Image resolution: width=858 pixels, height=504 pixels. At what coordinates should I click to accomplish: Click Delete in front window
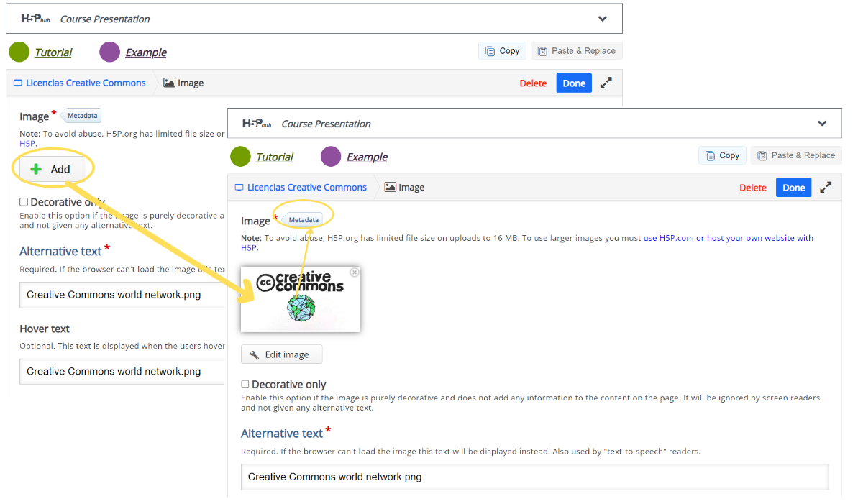753,188
